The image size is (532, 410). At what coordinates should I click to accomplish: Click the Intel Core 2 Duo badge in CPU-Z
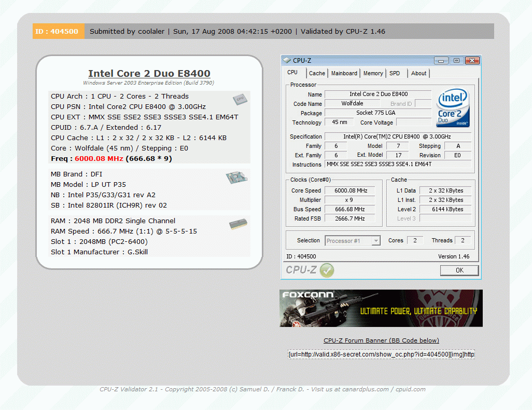click(453, 108)
